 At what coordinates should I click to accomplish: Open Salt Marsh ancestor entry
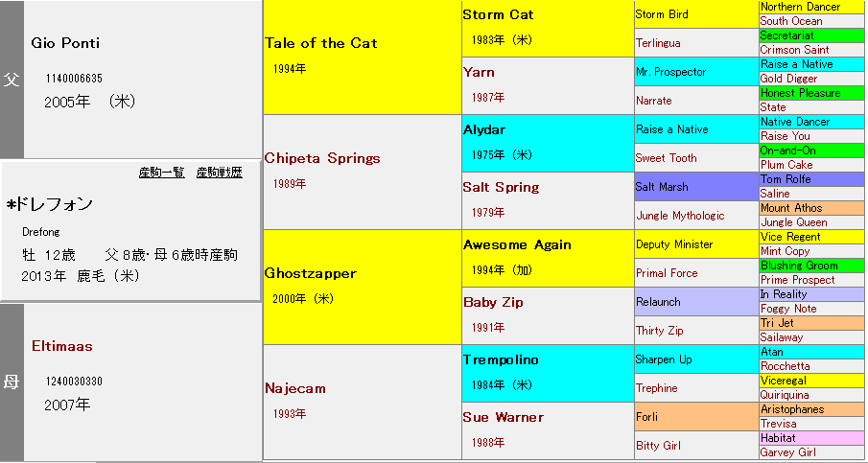coord(662,187)
